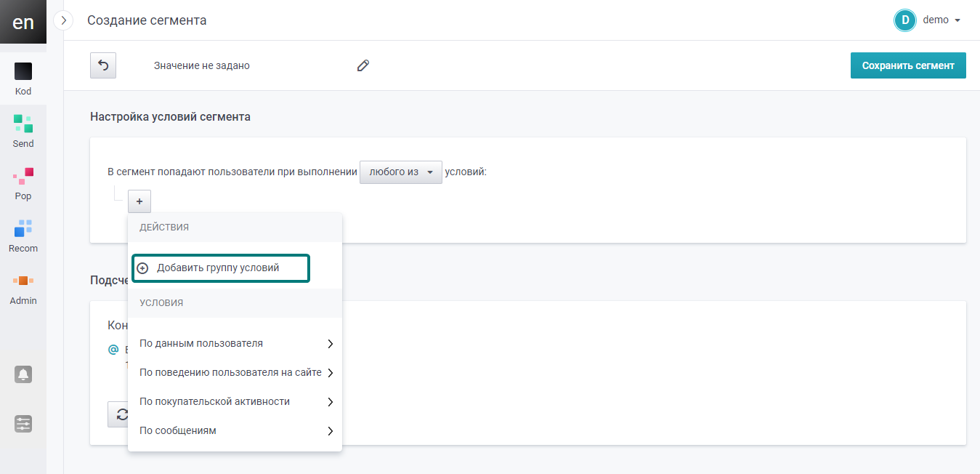Open notifications bell in sidebar

[x=23, y=374]
